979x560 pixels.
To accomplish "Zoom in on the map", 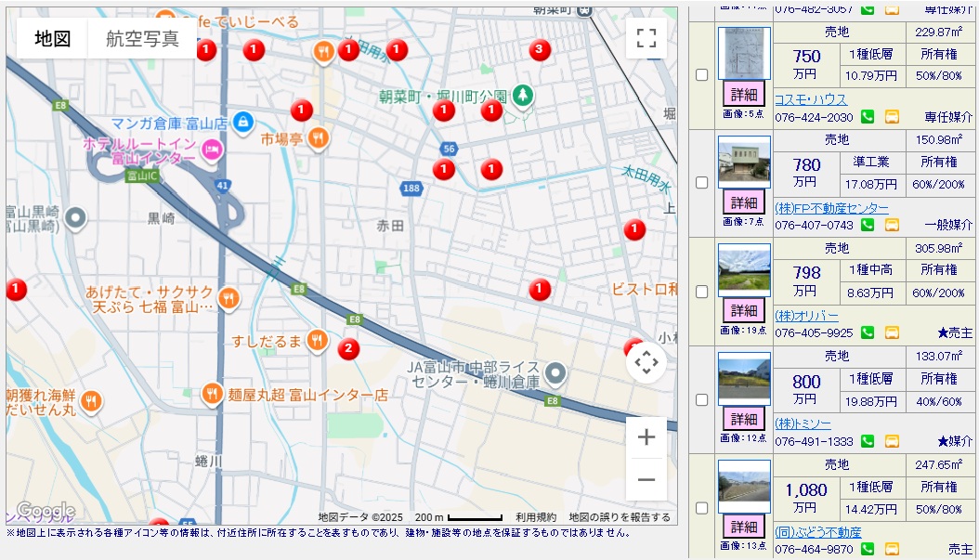I will (x=646, y=437).
